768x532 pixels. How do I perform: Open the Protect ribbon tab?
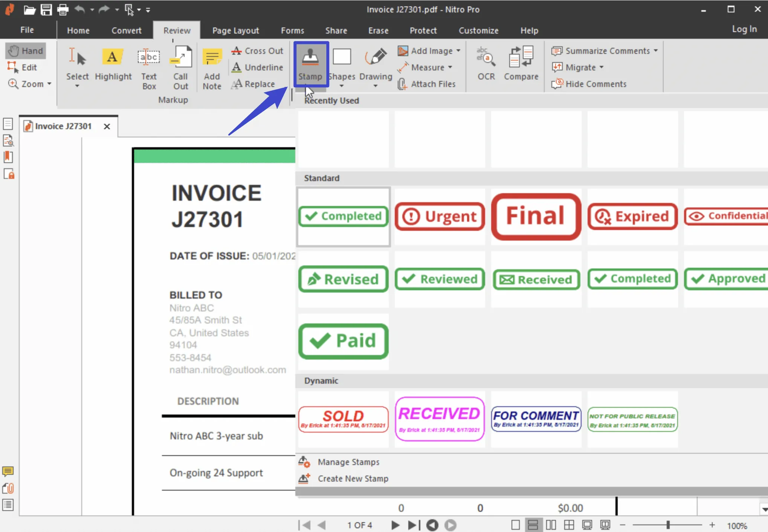click(x=423, y=30)
